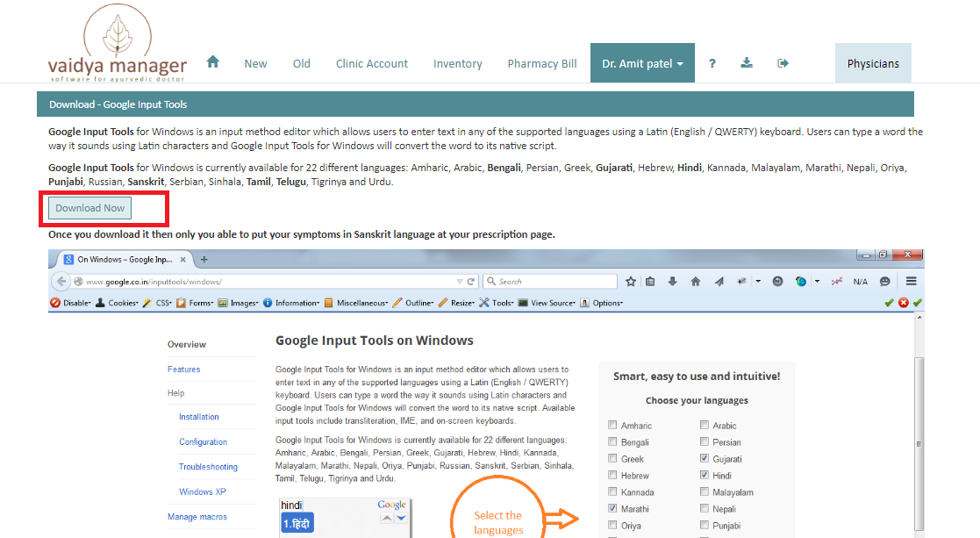Uncheck the Gujarati language checkbox

coord(705,458)
